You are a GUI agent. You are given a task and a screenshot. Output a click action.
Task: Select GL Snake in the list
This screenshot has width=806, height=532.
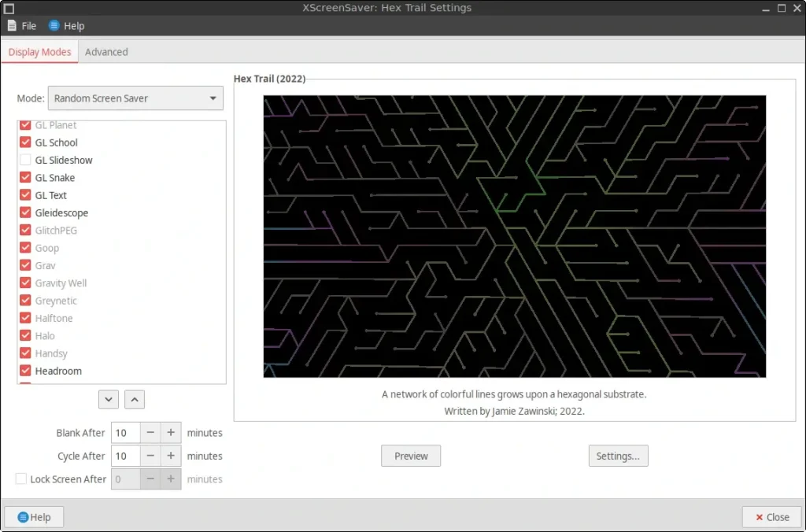[54, 177]
